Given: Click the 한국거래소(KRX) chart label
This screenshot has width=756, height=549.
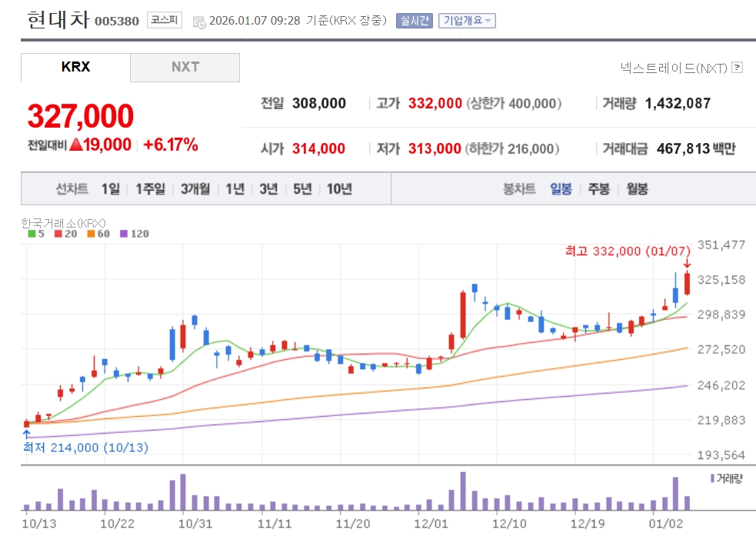Looking at the screenshot, I should [x=63, y=223].
